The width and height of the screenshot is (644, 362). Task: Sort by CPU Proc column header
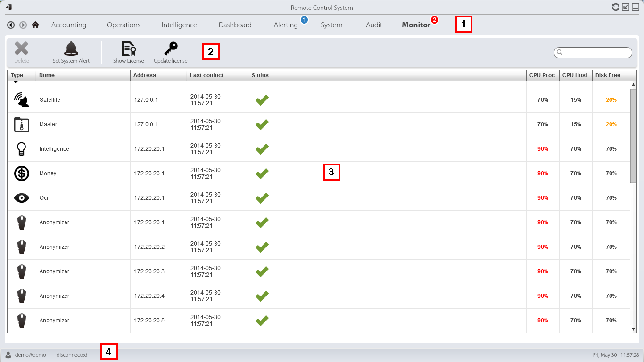[x=543, y=75]
